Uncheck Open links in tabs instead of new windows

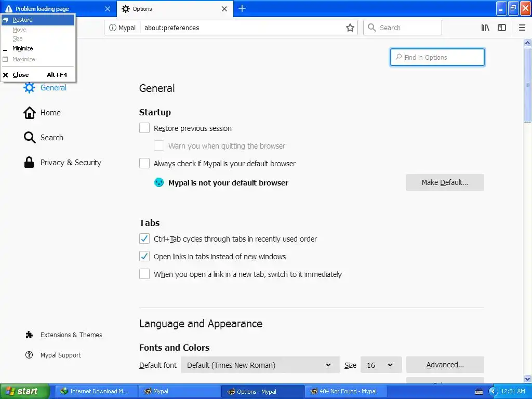pos(144,256)
